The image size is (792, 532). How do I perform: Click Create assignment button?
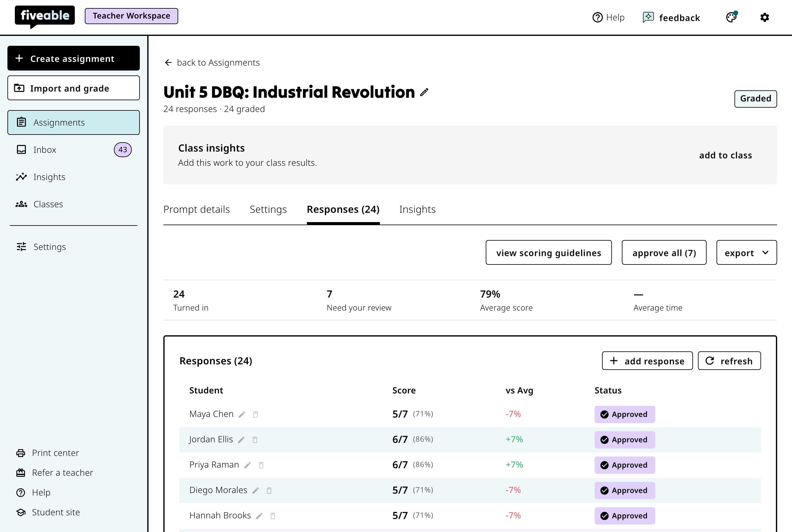(74, 58)
